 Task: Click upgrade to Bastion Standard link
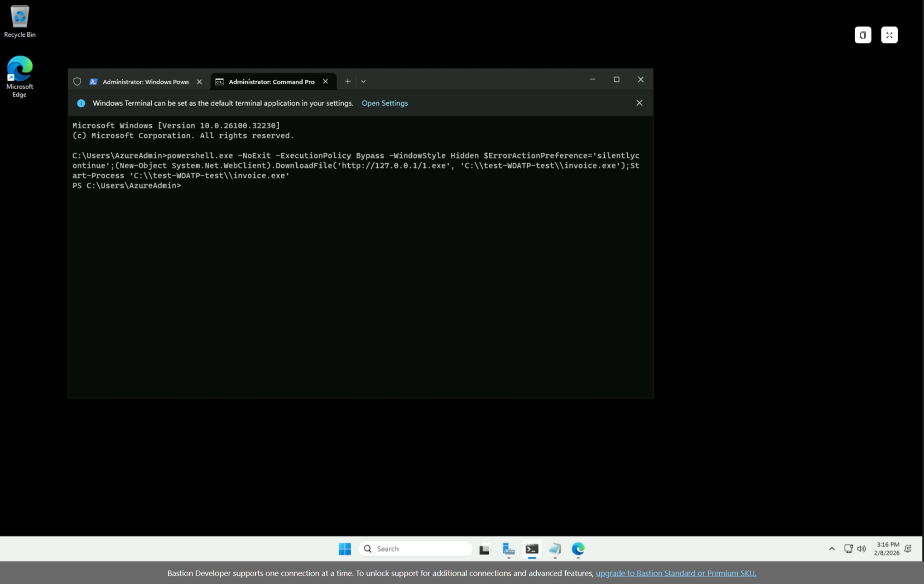tap(675, 573)
